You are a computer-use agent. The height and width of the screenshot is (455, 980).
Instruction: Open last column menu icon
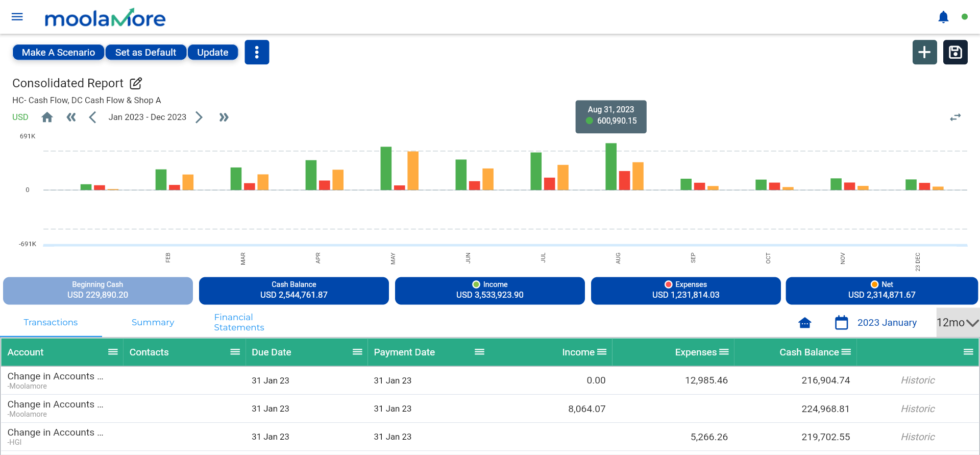(x=968, y=352)
